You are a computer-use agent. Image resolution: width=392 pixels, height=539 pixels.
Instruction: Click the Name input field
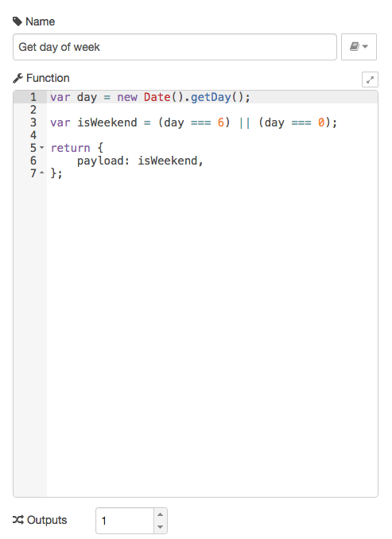[175, 47]
